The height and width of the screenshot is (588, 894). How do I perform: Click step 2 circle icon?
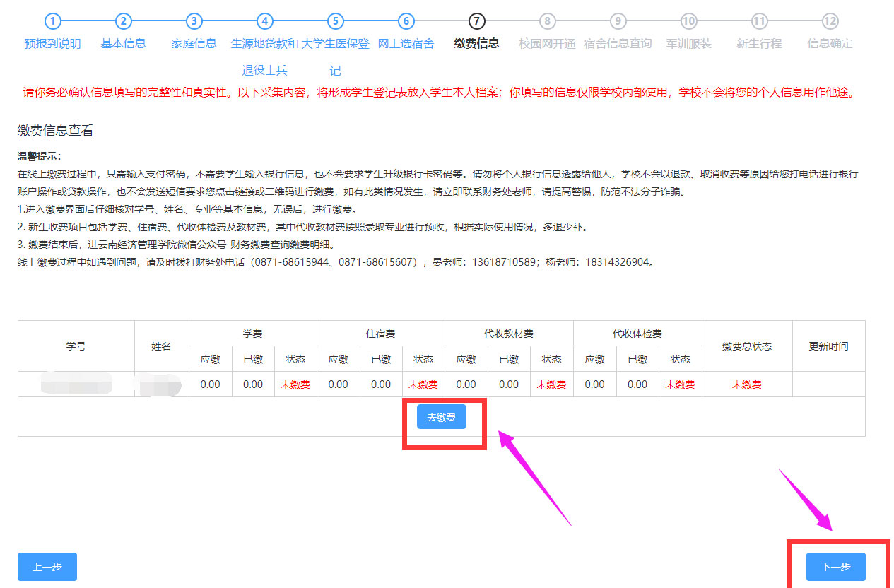[124, 21]
